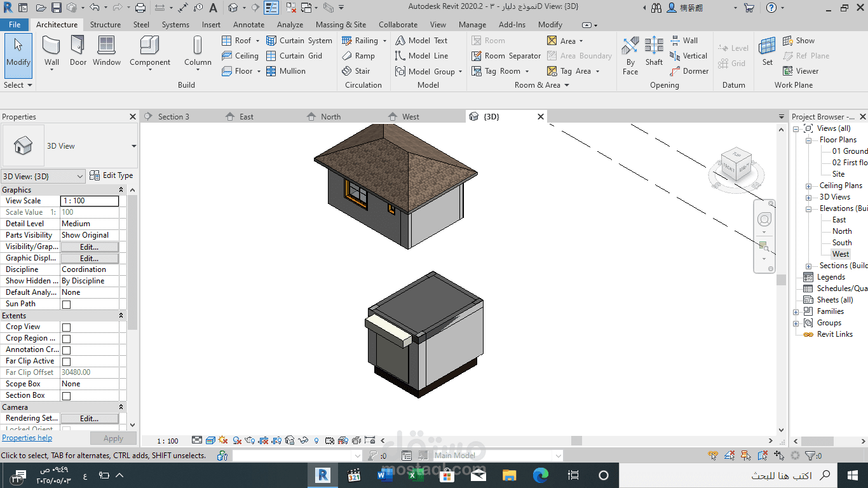
Task: Enable the Far Clip Active checkbox
Action: click(x=66, y=362)
